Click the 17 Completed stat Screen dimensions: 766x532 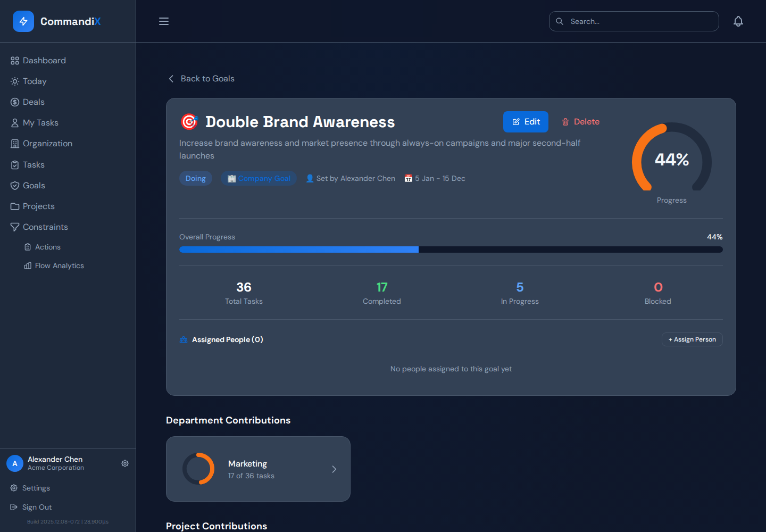coord(382,293)
